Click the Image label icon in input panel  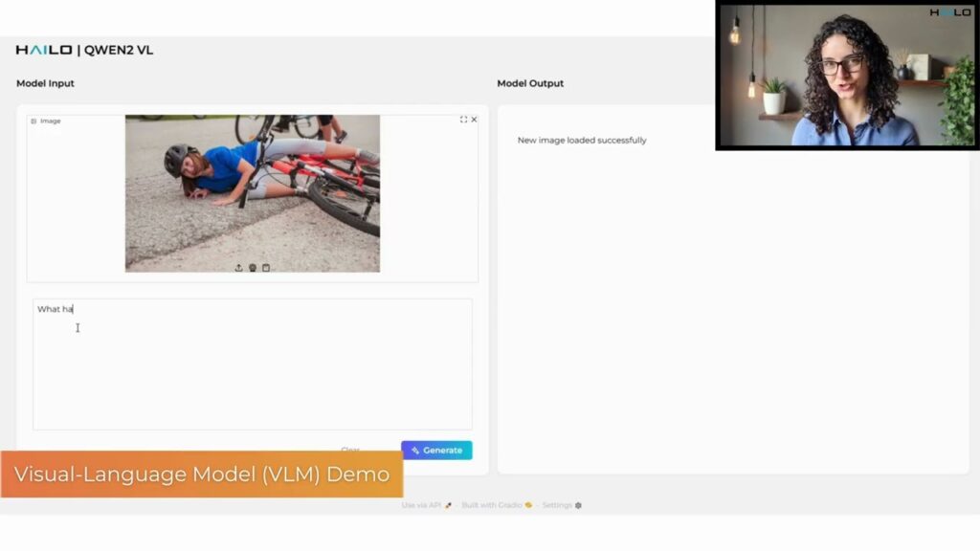pos(33,121)
